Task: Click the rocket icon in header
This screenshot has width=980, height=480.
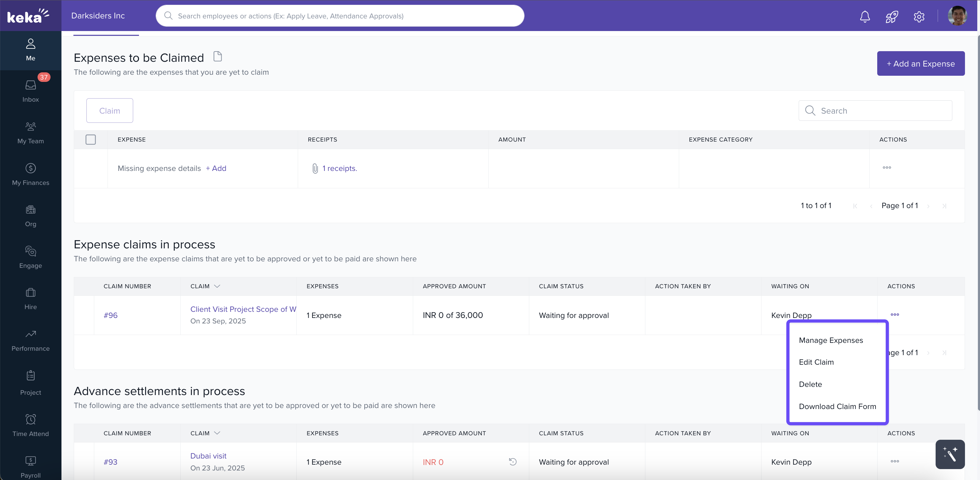Action: (892, 16)
